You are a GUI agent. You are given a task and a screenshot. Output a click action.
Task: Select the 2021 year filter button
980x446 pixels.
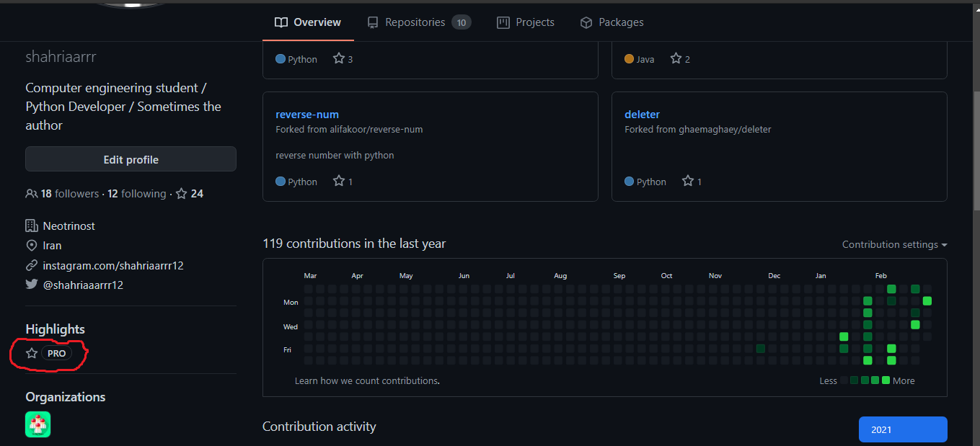[902, 429]
